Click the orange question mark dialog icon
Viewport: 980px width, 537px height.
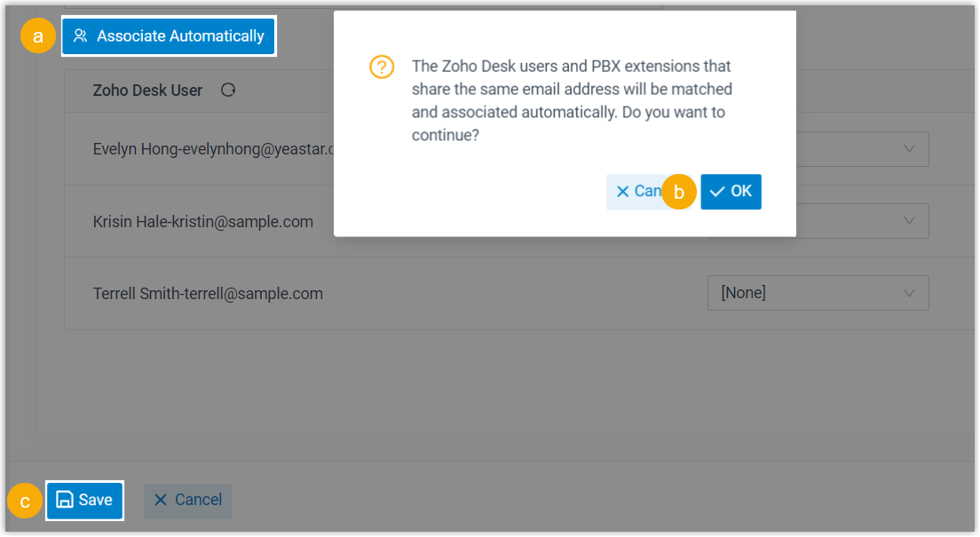(382, 67)
